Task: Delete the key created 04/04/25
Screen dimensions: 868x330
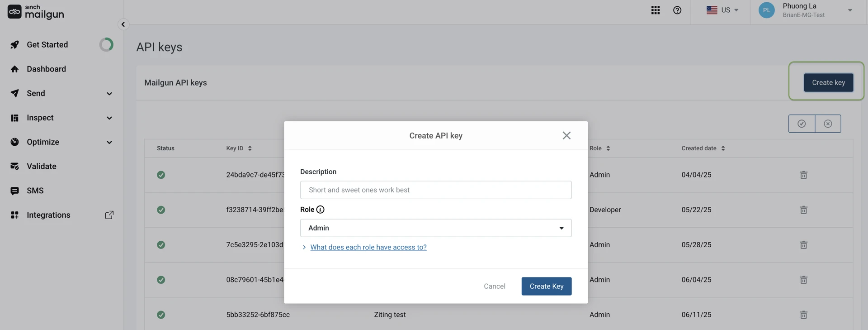Action: [803, 175]
